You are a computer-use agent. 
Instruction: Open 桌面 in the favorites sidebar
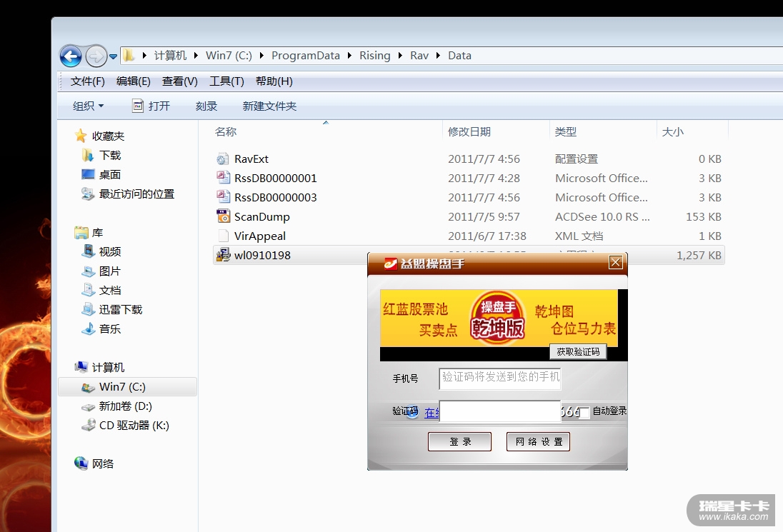tap(101, 174)
